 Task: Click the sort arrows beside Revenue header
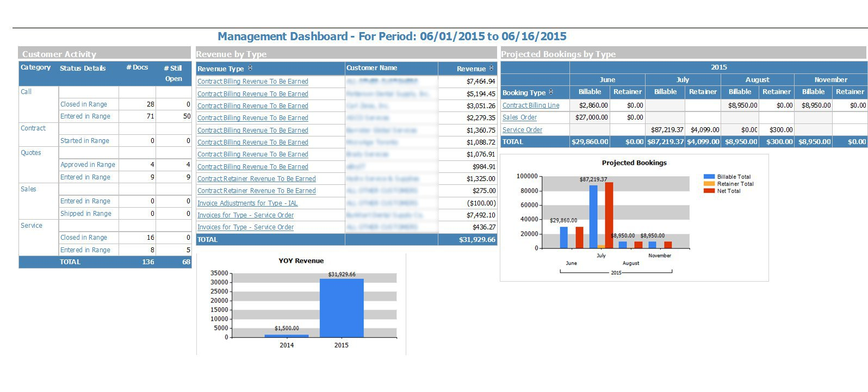[x=492, y=69]
